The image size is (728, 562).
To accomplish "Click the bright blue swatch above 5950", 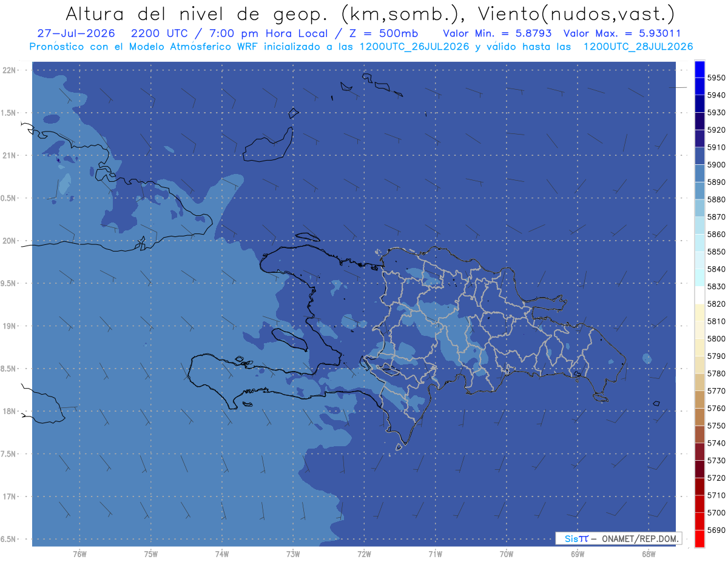I will (x=699, y=69).
